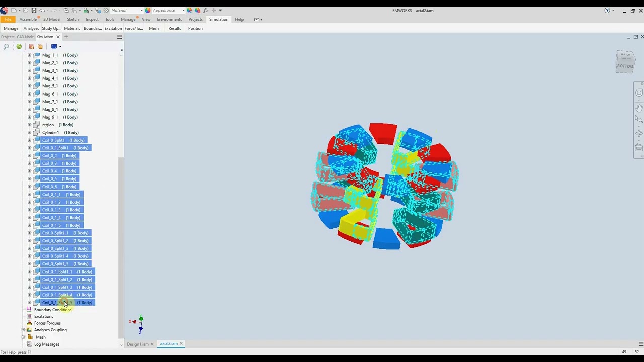Select the Log Messages tree item
Viewport: 644px width, 362px height.
(x=47, y=344)
